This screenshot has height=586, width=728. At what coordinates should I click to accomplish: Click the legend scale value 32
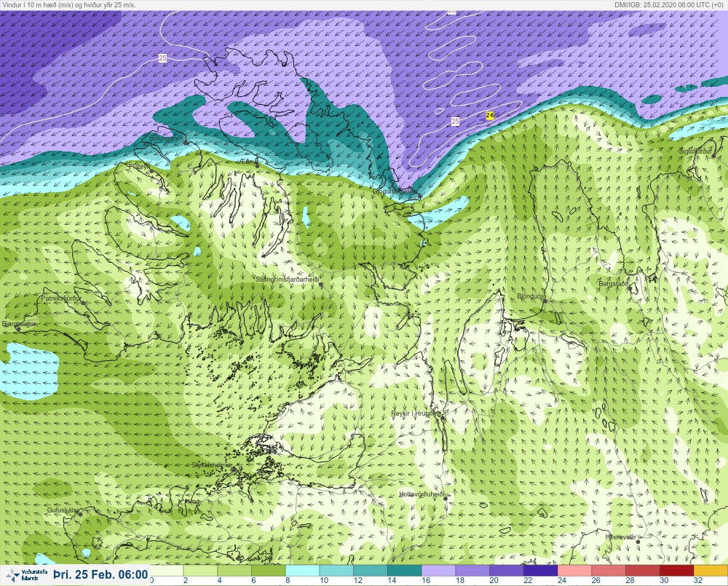tap(698, 580)
